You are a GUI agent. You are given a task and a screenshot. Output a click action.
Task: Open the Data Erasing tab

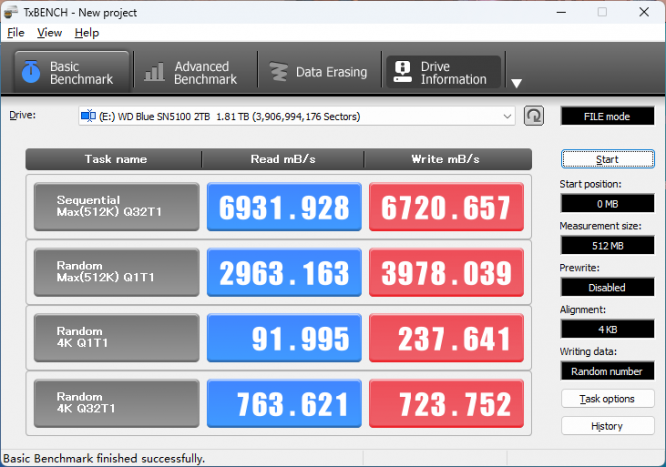319,72
